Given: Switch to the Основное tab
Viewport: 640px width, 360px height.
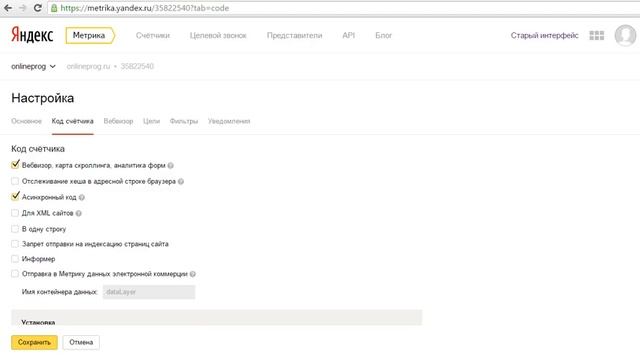Looking at the screenshot, I should click(x=27, y=121).
